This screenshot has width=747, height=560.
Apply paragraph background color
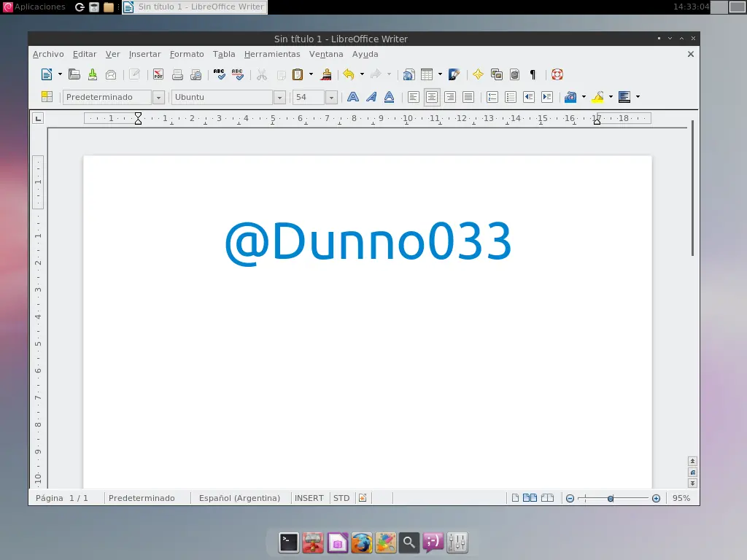(624, 97)
